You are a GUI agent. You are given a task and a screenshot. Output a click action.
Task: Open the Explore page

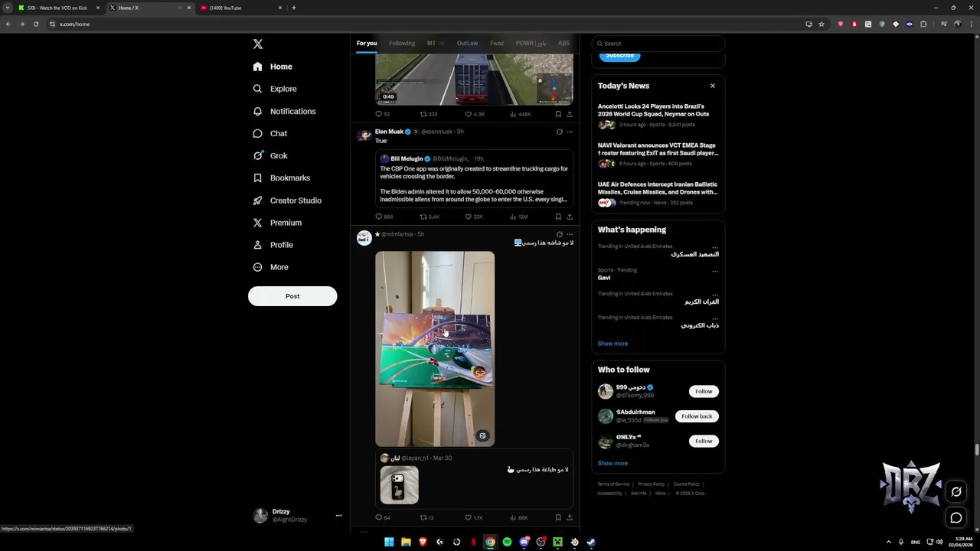[x=274, y=89]
